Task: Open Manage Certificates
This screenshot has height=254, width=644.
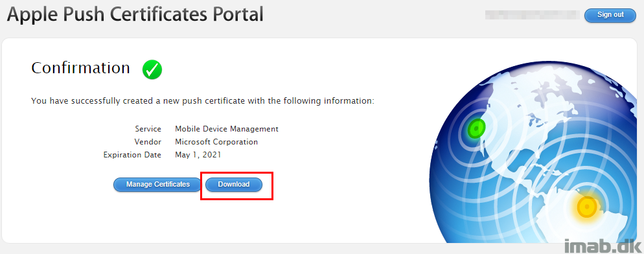Action: 157,185
